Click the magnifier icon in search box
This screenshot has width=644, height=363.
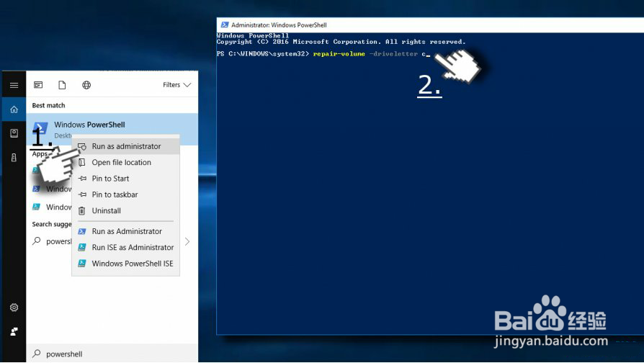[37, 353]
